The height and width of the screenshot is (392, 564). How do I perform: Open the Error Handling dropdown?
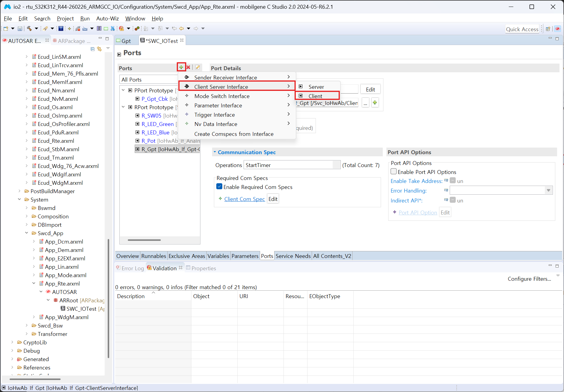click(x=548, y=190)
